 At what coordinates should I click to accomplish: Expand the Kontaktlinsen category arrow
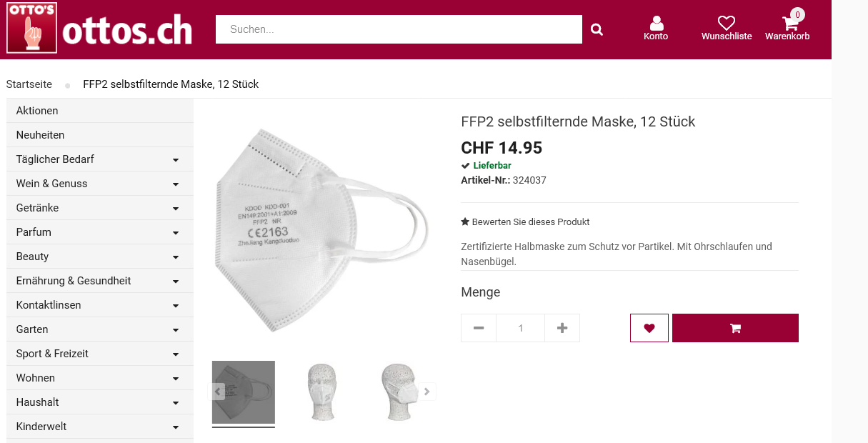point(176,306)
